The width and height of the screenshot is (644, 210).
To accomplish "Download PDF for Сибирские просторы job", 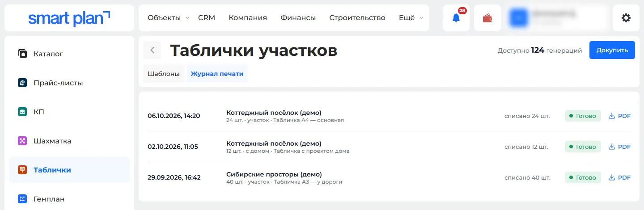I will [619, 177].
